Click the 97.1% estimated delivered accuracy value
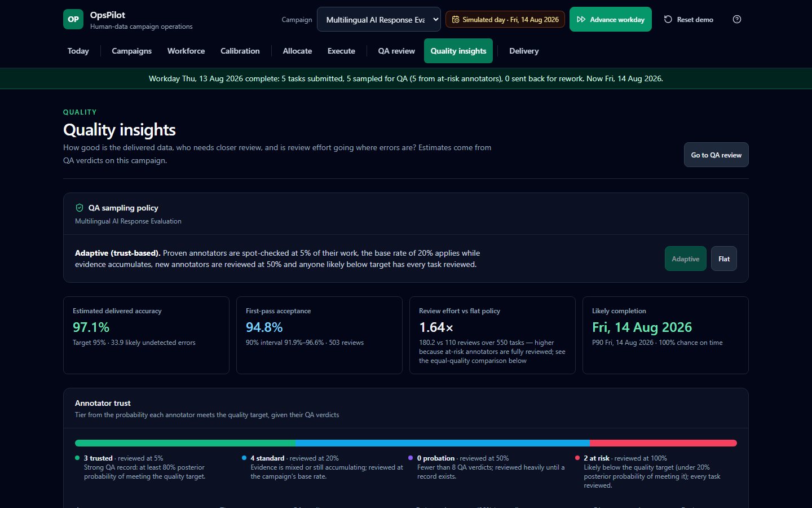The width and height of the screenshot is (812, 508). click(91, 327)
